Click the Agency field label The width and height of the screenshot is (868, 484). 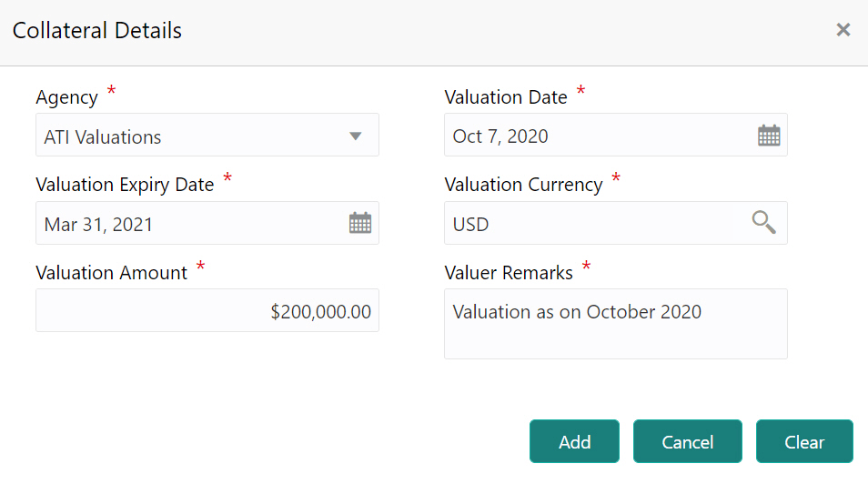click(x=67, y=97)
